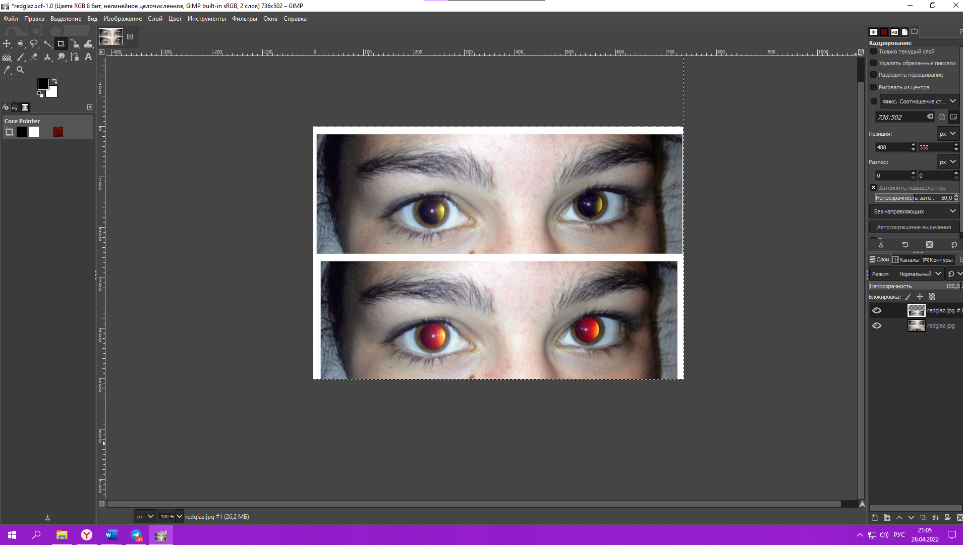Click the aspect ratio '736:502' input field
Screen dimensions: 963x545
tap(905, 117)
